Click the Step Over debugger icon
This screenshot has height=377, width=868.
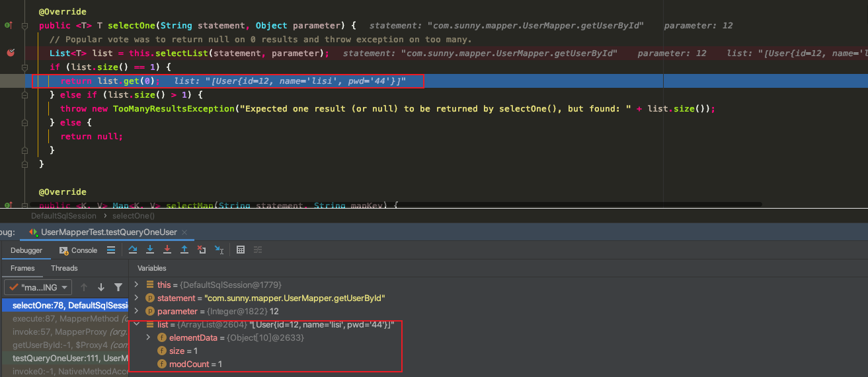coord(133,250)
